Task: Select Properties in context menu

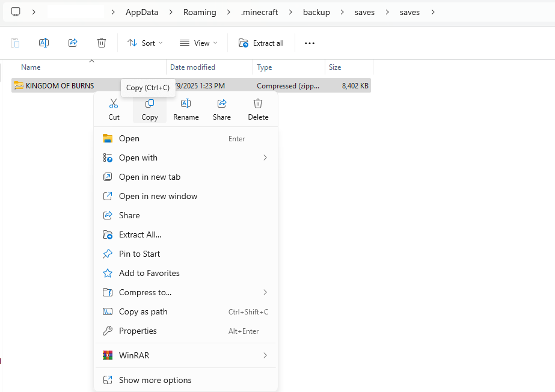Action: (138, 331)
